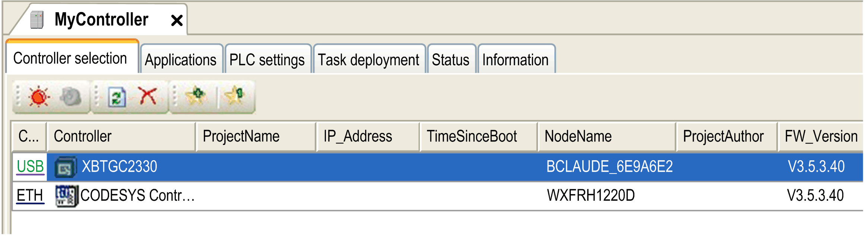Select the XBTGC2330 controller row
Image resolution: width=868 pixels, height=241 pixels.
[438, 167]
